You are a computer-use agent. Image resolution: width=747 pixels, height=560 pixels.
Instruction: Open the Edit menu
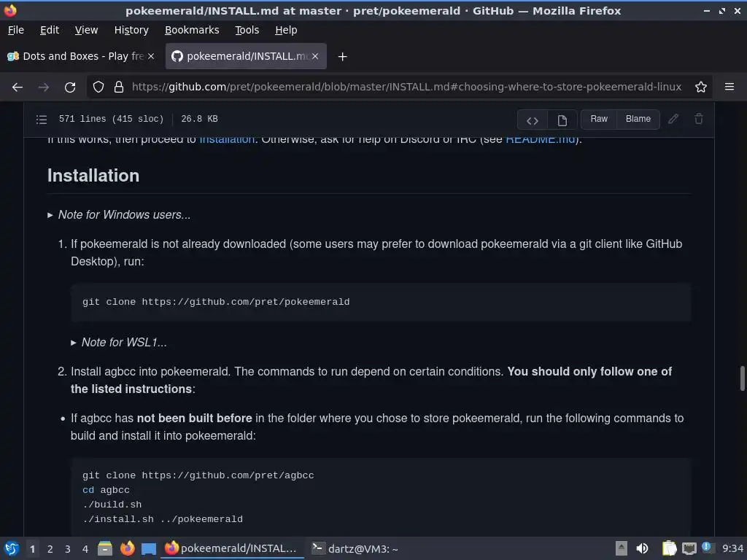[50, 30]
